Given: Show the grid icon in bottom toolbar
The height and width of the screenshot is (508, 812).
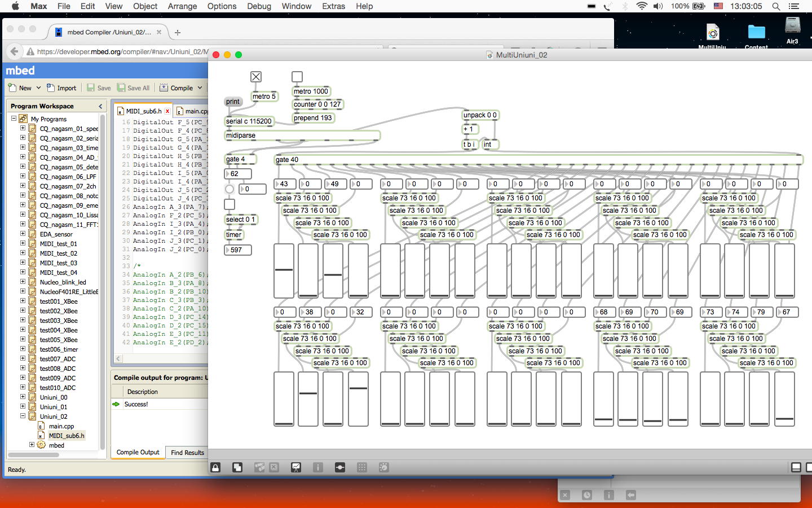Looking at the screenshot, I should coord(362,467).
